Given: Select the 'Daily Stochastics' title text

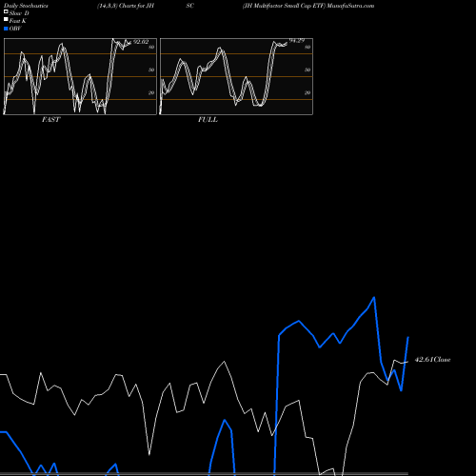Looking at the screenshot, I should point(26,6).
